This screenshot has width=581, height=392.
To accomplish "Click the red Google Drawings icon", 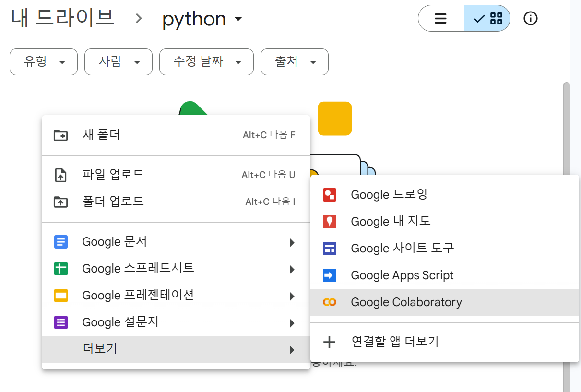I will pyautogui.click(x=330, y=194).
